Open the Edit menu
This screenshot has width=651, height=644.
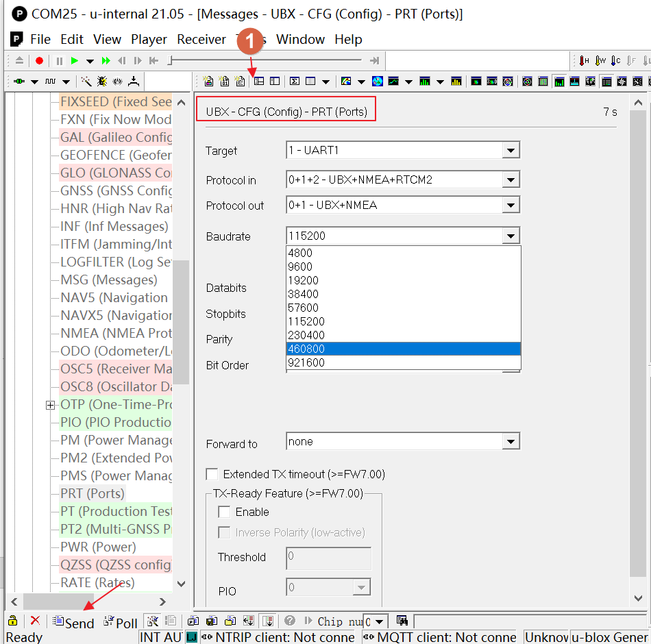[x=72, y=40]
